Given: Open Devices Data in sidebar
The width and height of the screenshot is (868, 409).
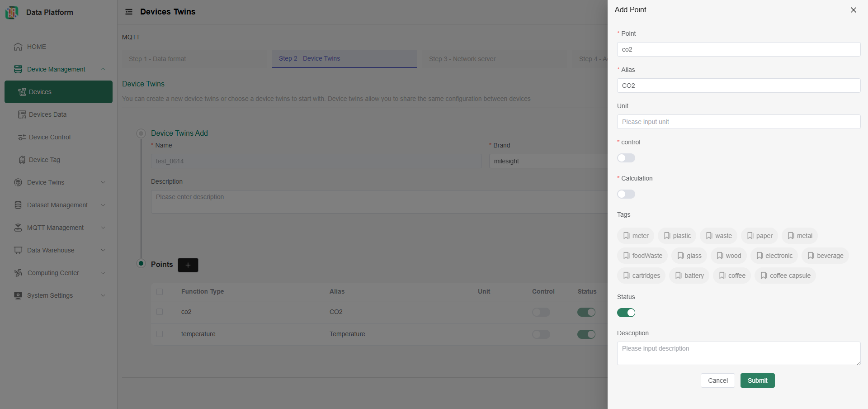Looking at the screenshot, I should point(47,114).
